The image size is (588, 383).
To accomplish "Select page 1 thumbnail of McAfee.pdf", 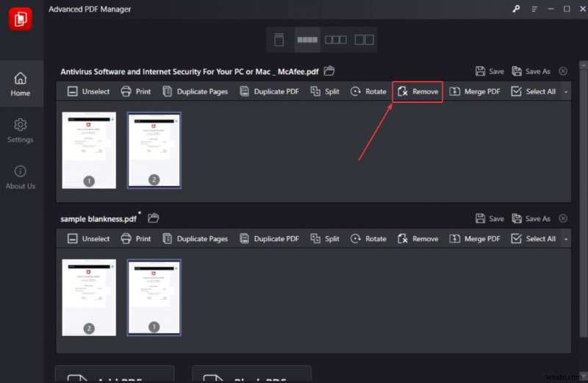I will click(89, 150).
